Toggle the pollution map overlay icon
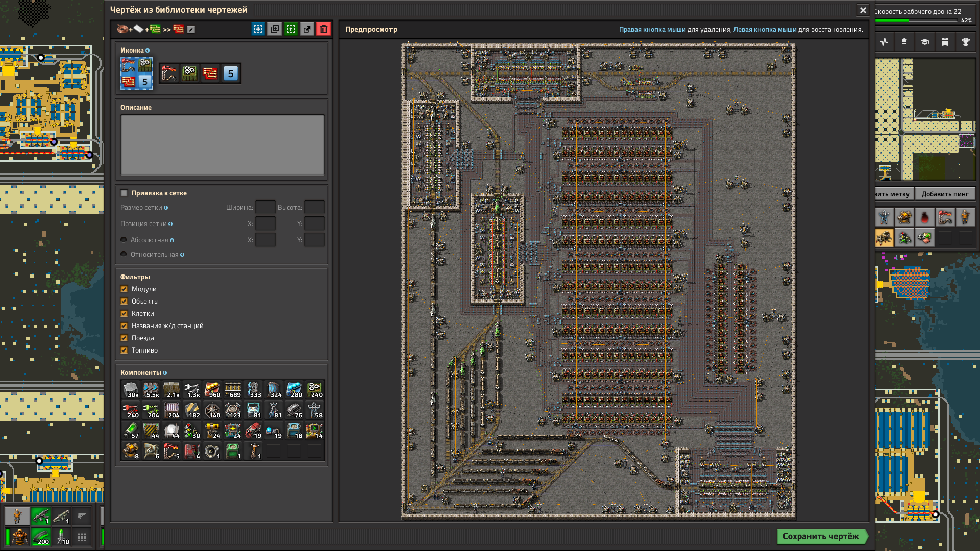The width and height of the screenshot is (980, 551). 925,217
